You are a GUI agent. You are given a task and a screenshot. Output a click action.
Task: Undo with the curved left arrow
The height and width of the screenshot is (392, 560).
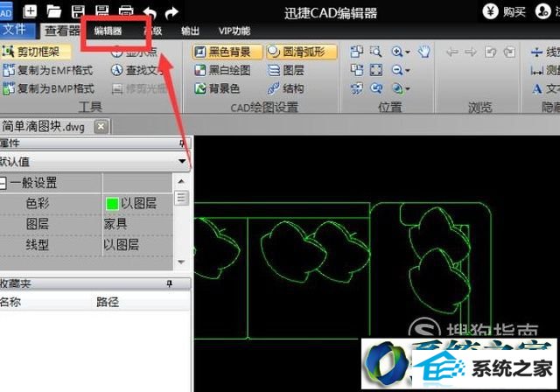point(150,13)
